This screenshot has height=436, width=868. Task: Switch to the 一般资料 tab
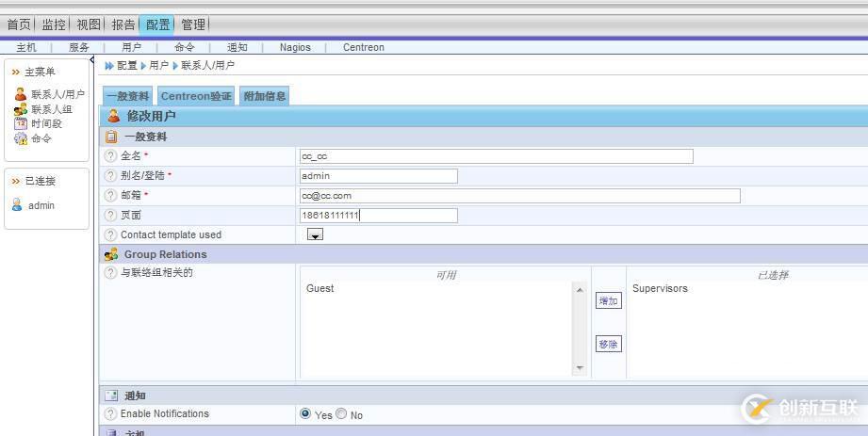[x=128, y=96]
